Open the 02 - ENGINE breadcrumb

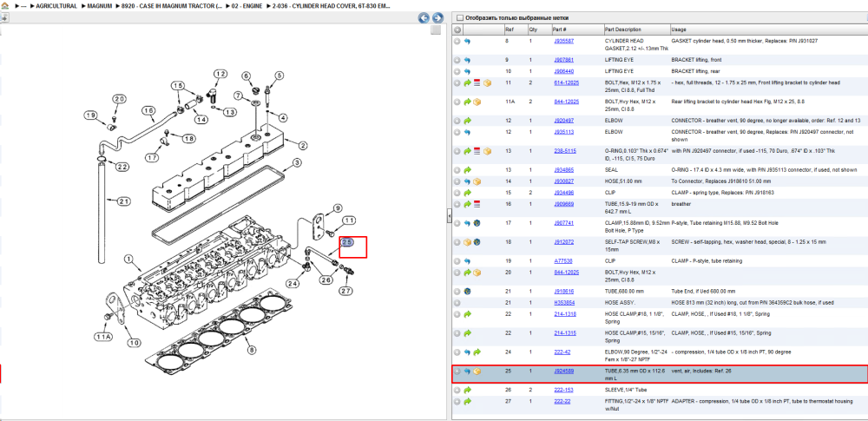[x=247, y=6]
